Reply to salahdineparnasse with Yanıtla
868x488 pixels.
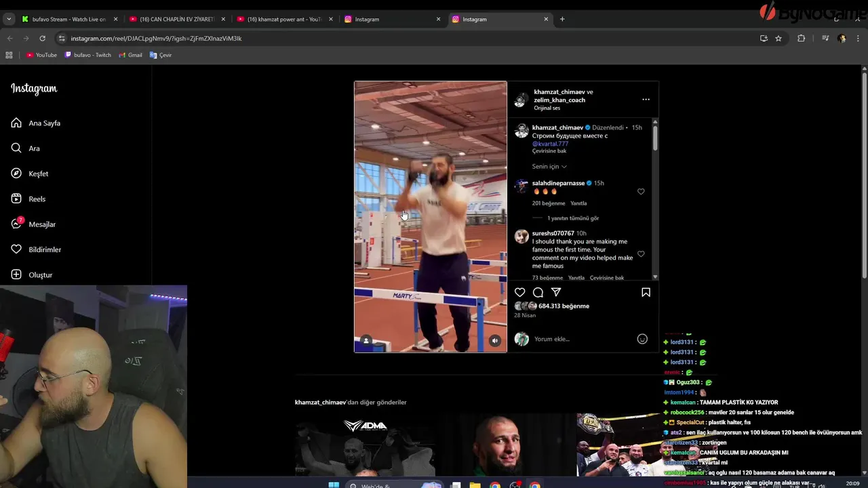pos(578,203)
